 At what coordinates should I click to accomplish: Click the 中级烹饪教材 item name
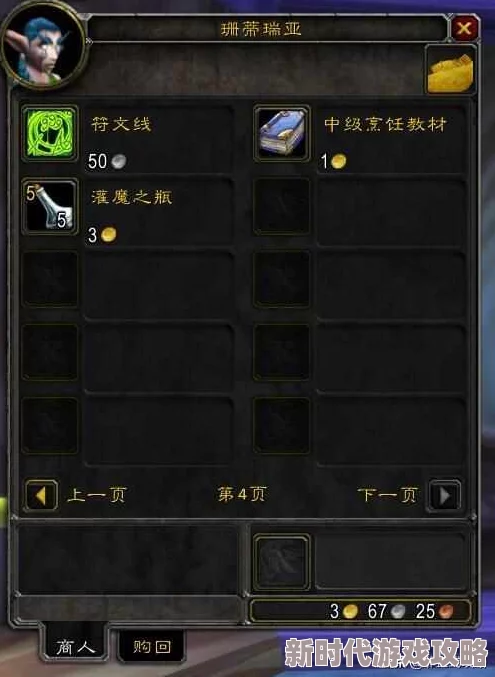coord(385,125)
